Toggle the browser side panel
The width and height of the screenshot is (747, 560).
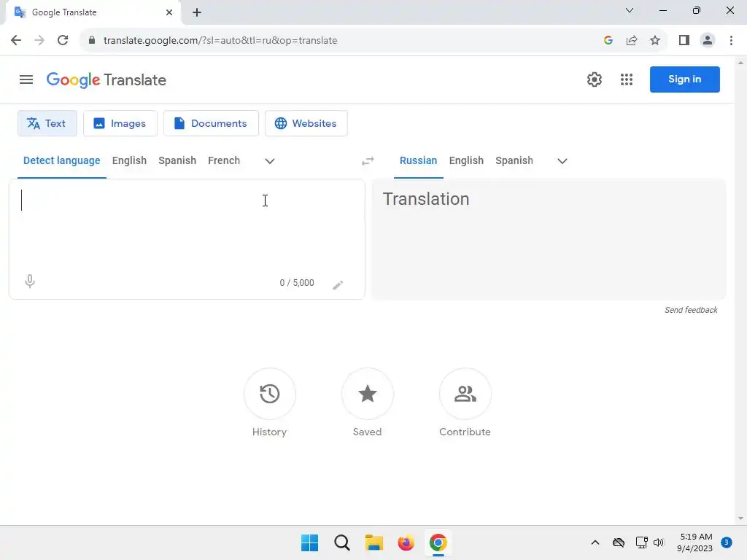[684, 40]
